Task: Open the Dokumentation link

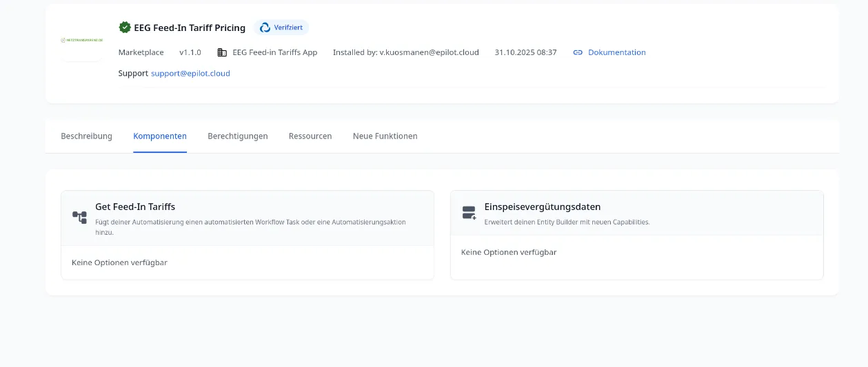Action: (x=616, y=52)
